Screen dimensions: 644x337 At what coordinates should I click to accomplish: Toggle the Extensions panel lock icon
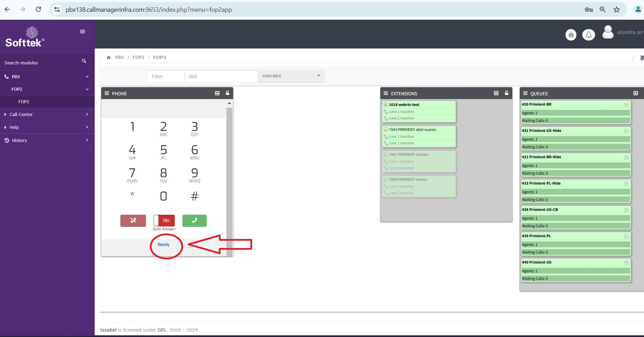507,93
